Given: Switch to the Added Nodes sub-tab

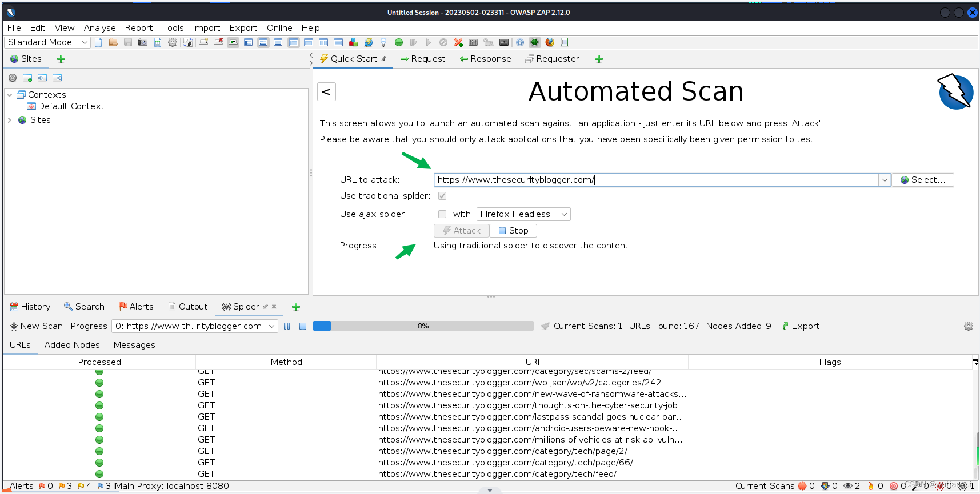Looking at the screenshot, I should pyautogui.click(x=72, y=345).
